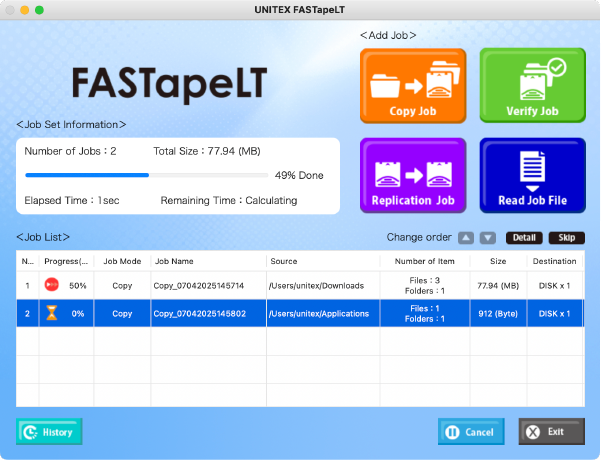Viewport: 601px width, 460px height.
Task: Zoom the window with green button
Action: click(39, 10)
